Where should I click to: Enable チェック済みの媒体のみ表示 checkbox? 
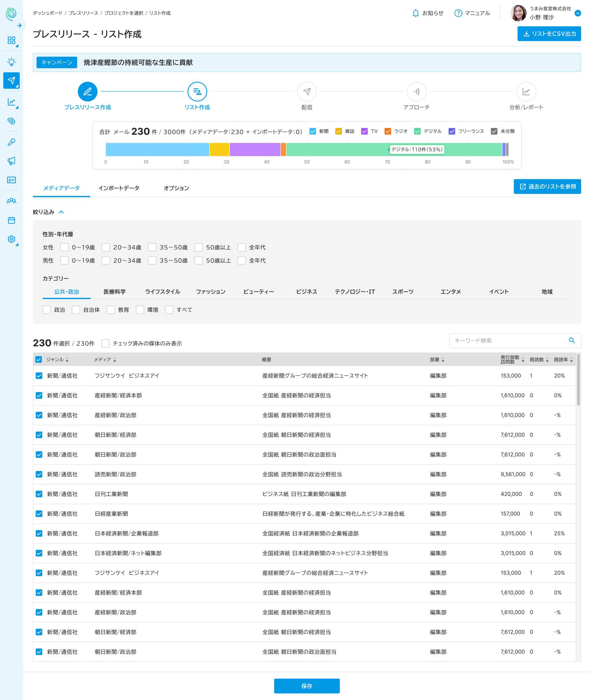105,343
